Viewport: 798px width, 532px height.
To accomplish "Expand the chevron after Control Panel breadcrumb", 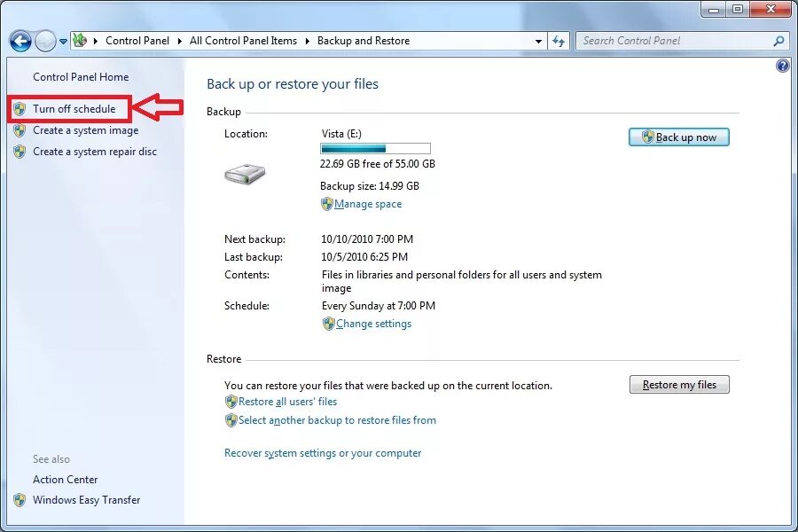I will (180, 42).
